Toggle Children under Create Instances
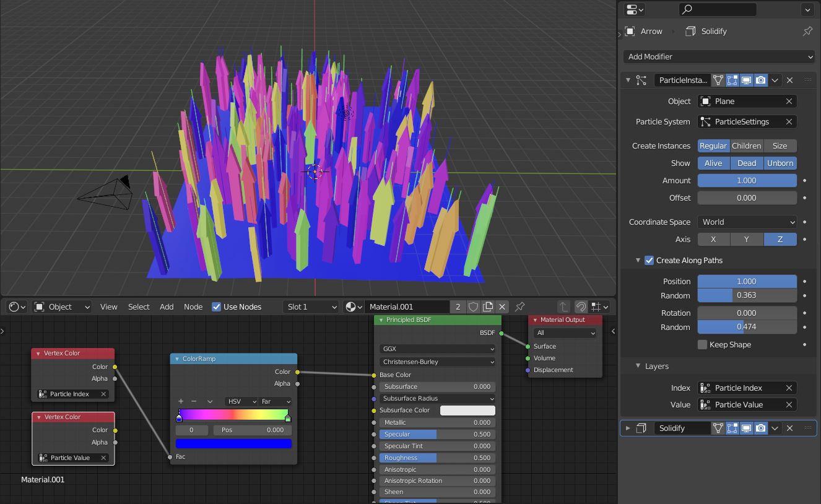This screenshot has width=821, height=504. coord(746,146)
